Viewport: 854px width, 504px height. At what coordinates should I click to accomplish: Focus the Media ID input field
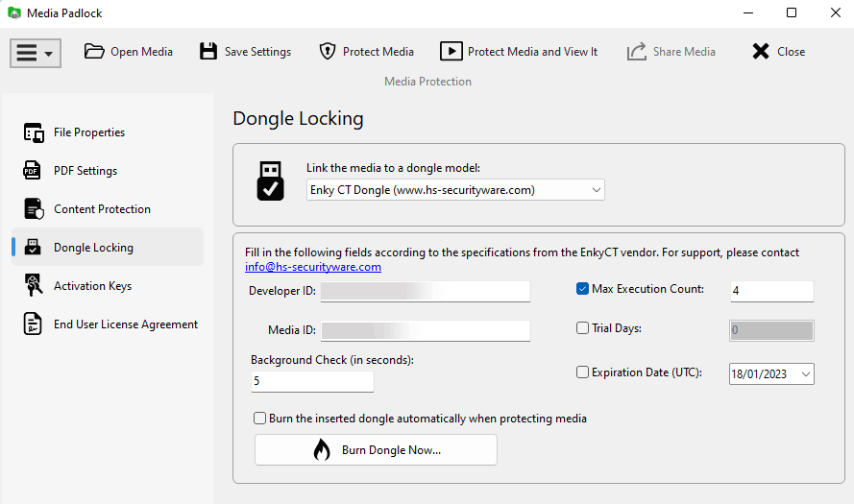426,330
